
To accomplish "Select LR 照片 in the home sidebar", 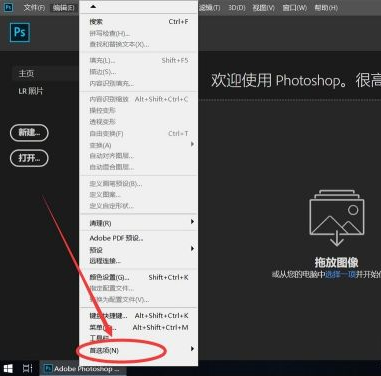I will click(x=31, y=91).
